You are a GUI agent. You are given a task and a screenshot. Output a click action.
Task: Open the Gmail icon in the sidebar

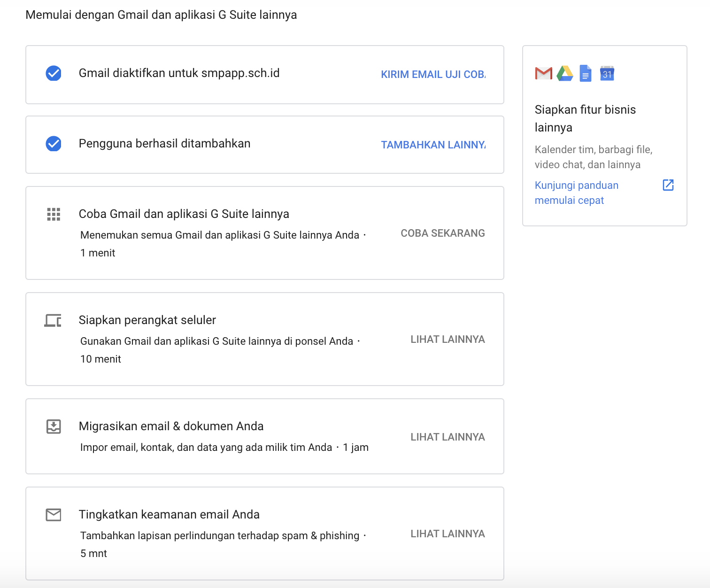543,73
